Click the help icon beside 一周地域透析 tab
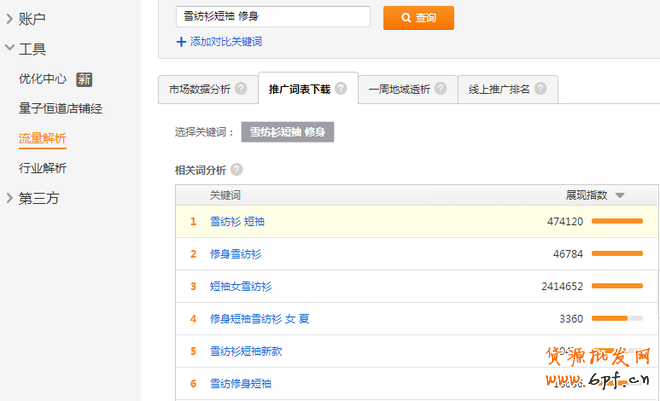 click(x=441, y=89)
